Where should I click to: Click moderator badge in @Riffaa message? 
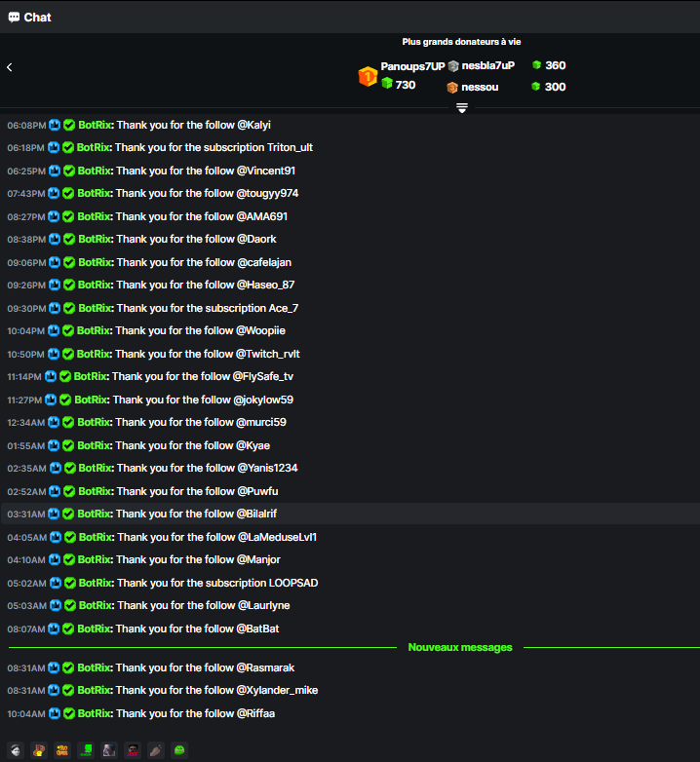click(55, 713)
